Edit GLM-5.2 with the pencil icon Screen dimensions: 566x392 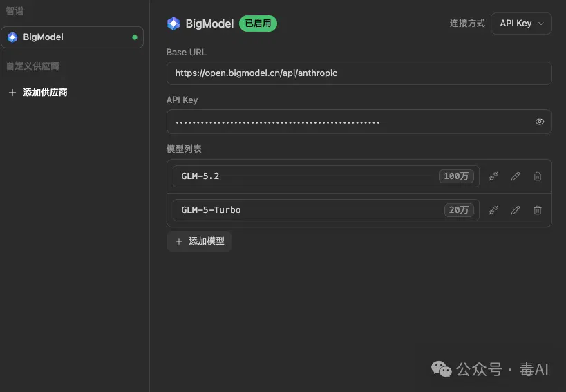pyautogui.click(x=516, y=176)
